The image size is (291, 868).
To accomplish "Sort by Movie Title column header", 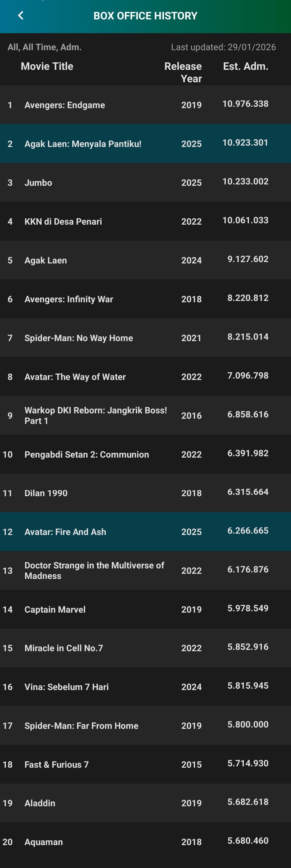I will (x=47, y=66).
